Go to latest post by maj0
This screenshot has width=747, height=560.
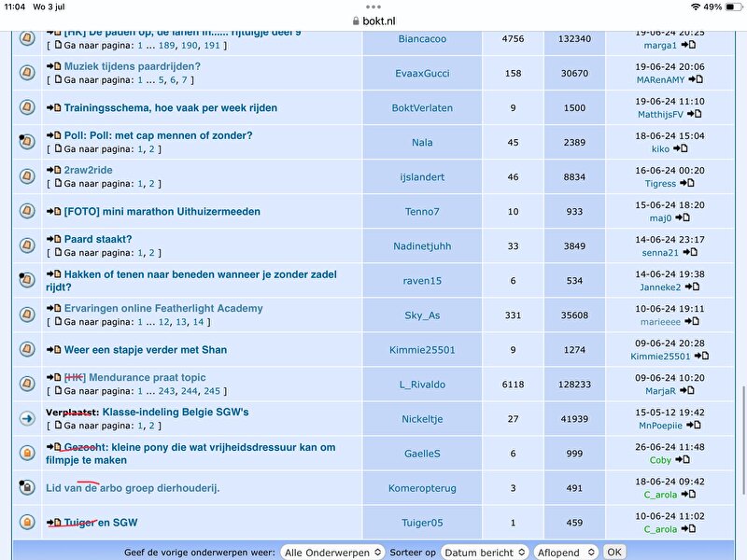point(683,217)
